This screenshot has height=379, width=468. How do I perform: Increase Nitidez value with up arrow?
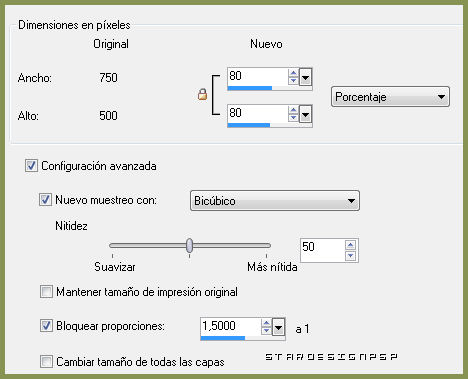pos(350,246)
